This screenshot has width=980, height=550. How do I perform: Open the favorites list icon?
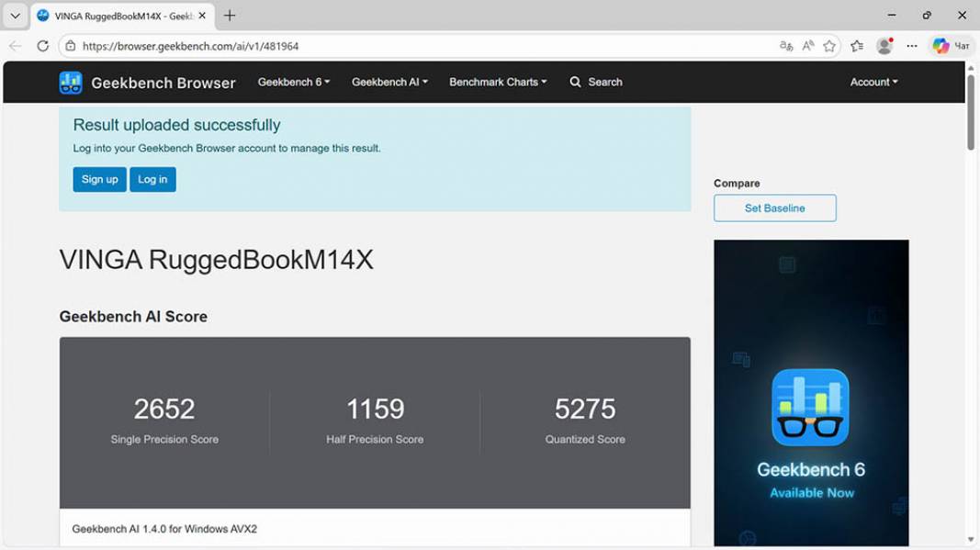(x=857, y=46)
